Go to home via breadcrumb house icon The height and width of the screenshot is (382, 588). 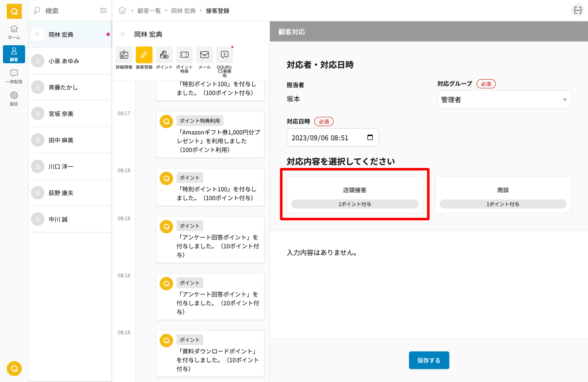[x=122, y=10]
